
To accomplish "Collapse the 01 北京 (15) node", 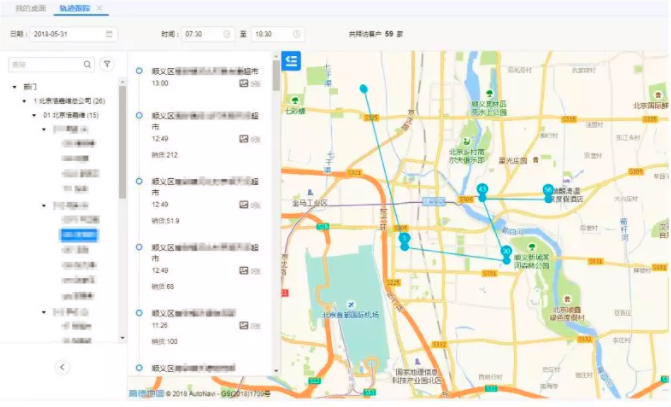I will [x=34, y=115].
